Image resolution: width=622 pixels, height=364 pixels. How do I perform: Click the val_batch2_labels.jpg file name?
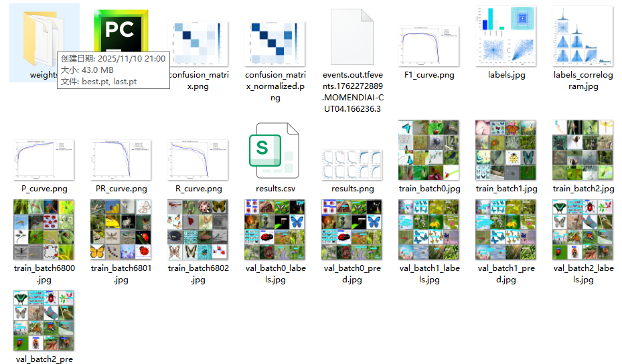coord(583,274)
